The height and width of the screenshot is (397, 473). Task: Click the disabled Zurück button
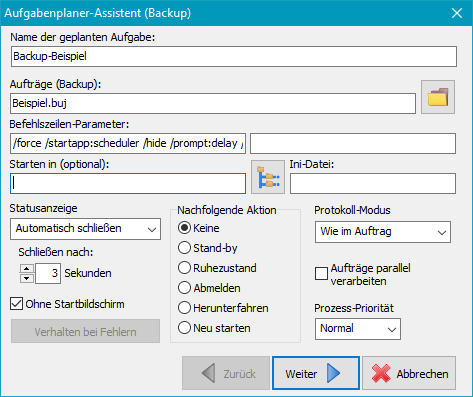[x=226, y=373]
